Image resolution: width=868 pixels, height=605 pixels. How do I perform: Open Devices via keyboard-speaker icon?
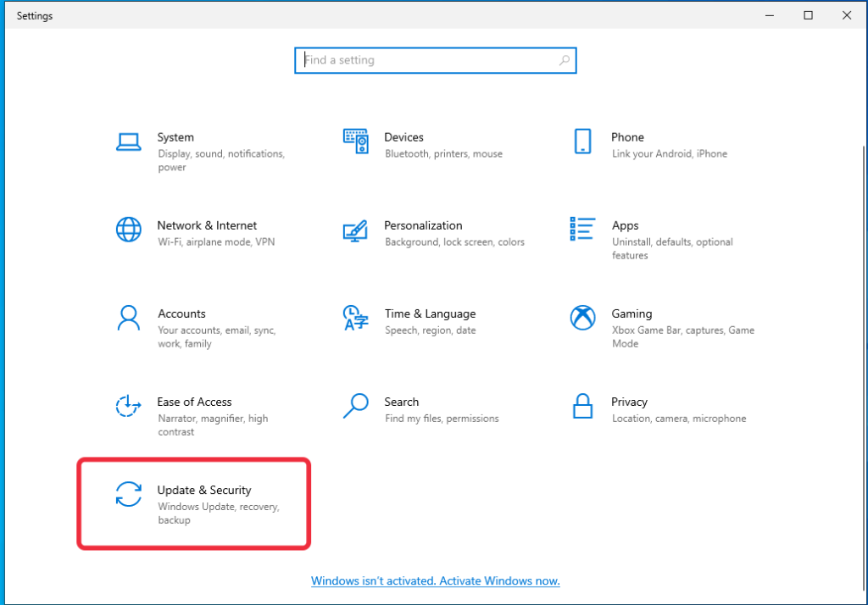point(355,142)
